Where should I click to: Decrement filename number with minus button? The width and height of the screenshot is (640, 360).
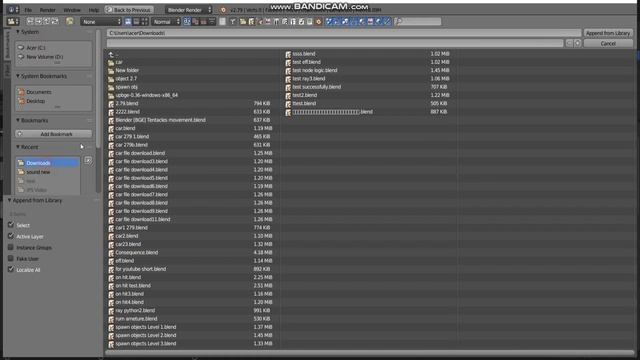(x=569, y=43)
